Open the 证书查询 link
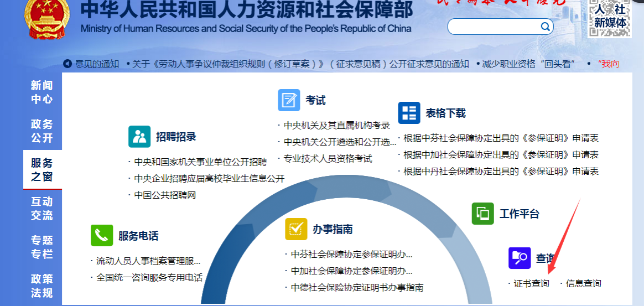Image resolution: width=644 pixels, height=306 pixels. [x=531, y=283]
